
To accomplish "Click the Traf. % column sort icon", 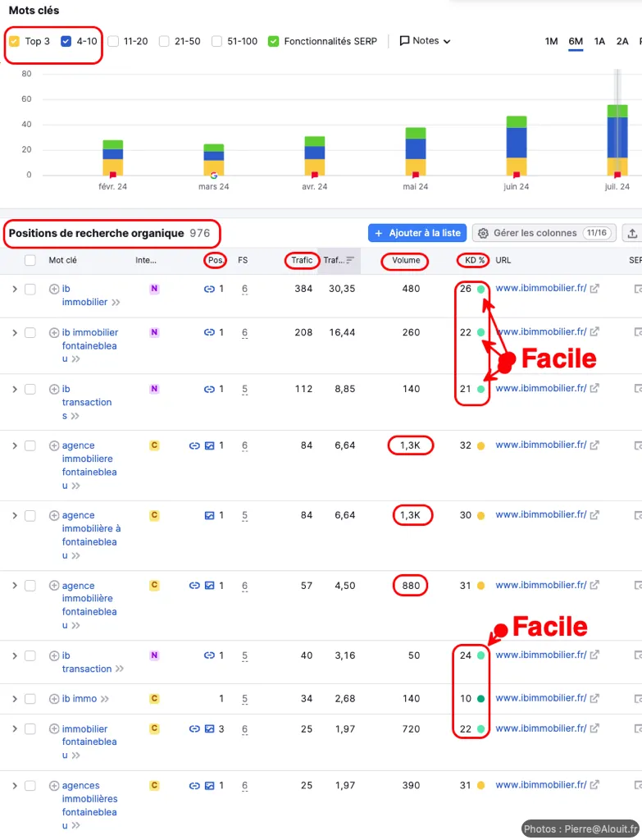I will pyautogui.click(x=350, y=260).
